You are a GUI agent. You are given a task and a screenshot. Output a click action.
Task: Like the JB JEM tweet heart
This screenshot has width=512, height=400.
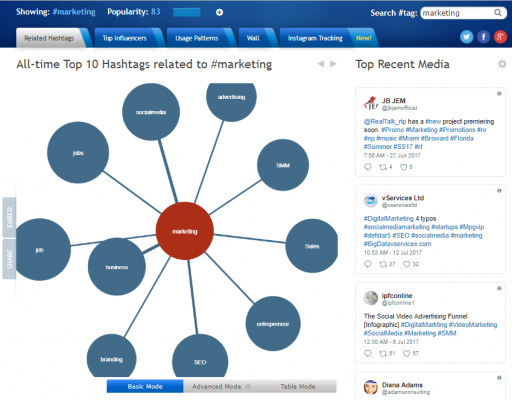point(403,167)
